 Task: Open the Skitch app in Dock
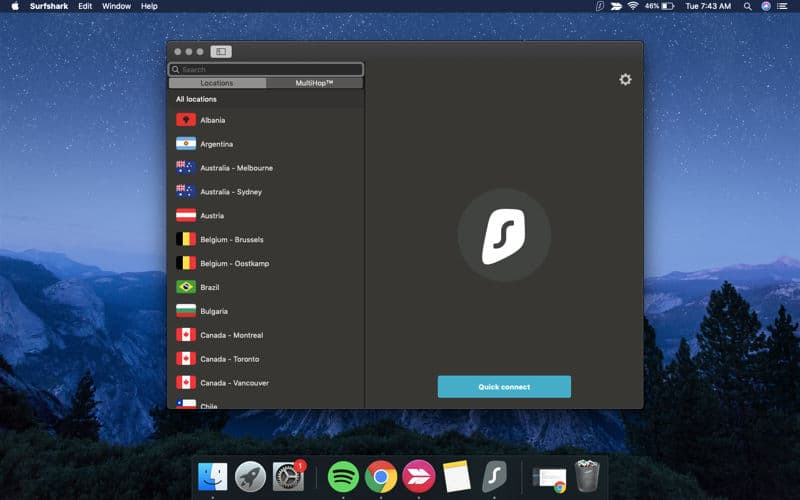(419, 477)
